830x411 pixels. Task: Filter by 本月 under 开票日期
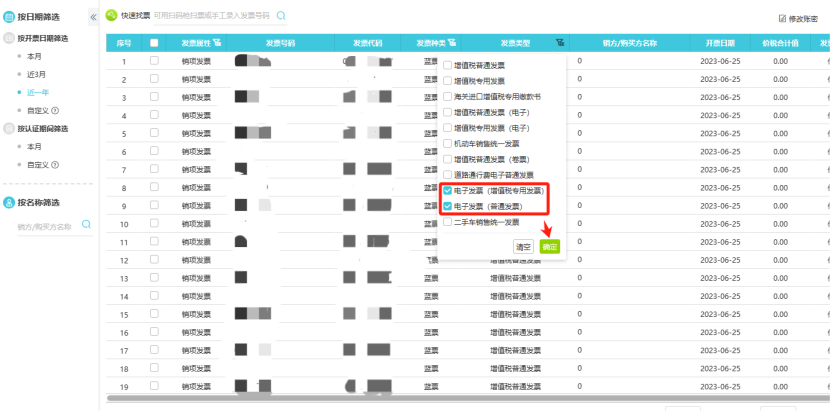(x=34, y=56)
